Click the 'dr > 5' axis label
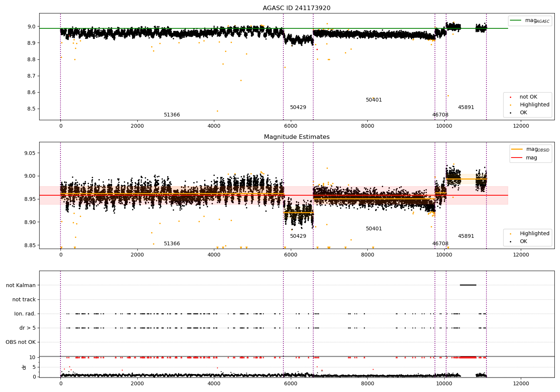Screen dimensions: 560x392 pos(28,328)
